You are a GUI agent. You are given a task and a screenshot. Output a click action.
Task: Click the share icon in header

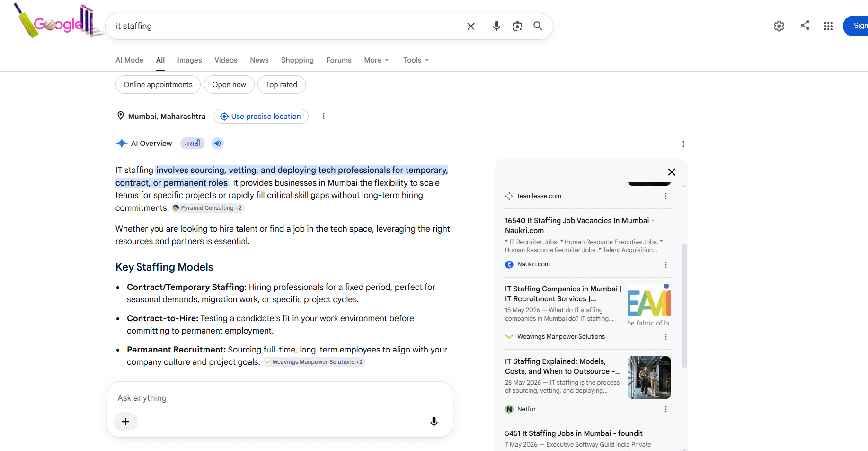pyautogui.click(x=805, y=25)
